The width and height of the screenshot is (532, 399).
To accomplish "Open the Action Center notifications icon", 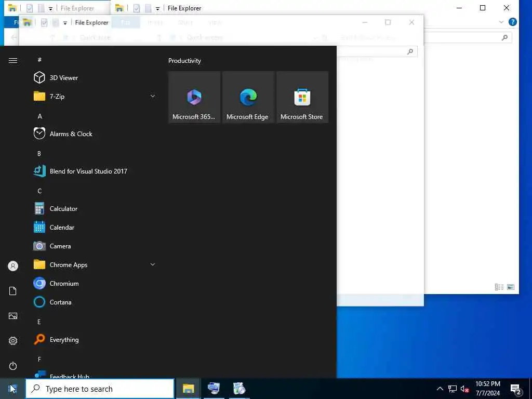I will [x=516, y=389].
